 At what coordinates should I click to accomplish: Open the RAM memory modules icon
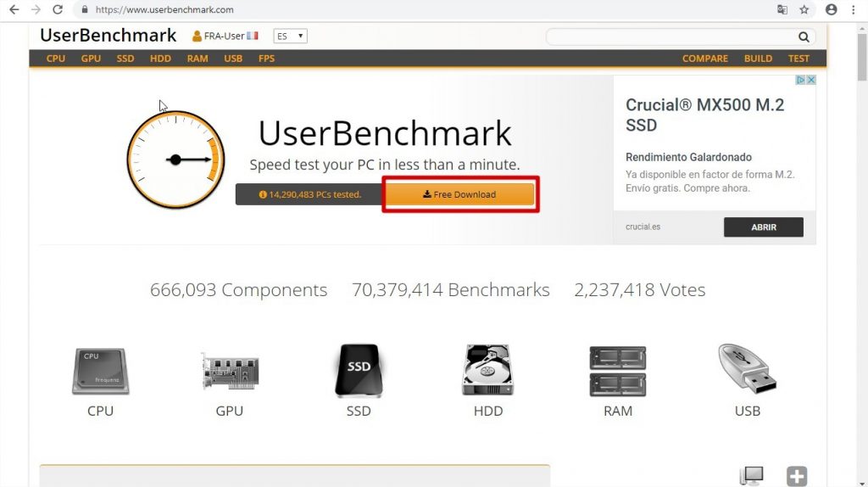(x=617, y=371)
